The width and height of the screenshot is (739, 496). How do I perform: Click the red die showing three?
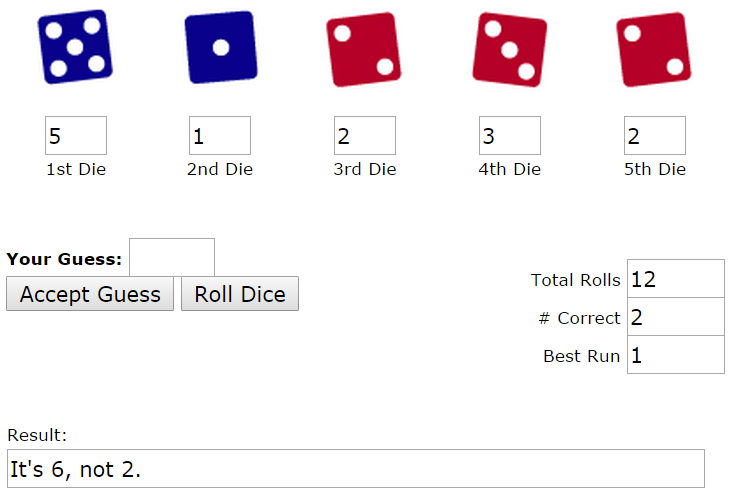(509, 50)
